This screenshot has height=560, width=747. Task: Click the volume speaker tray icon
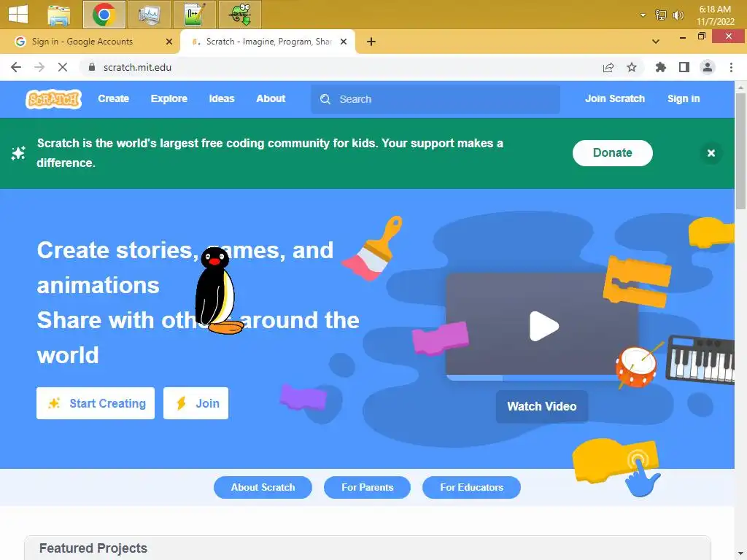click(x=678, y=15)
